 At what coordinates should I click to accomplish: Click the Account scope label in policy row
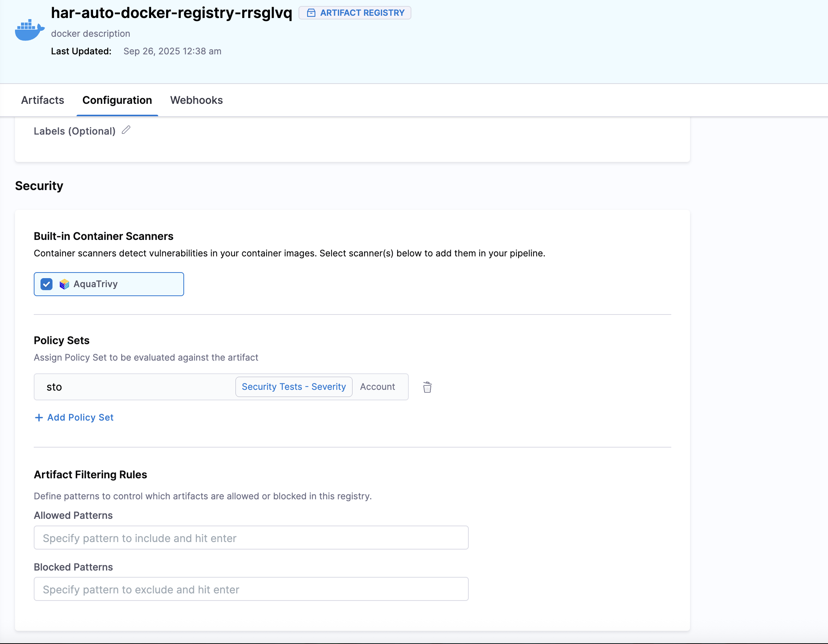coord(377,386)
